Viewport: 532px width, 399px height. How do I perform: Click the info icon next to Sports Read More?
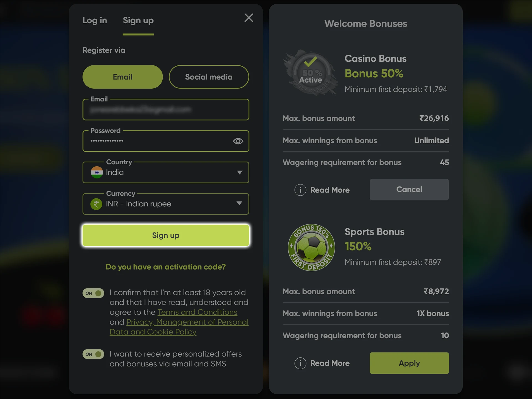click(x=300, y=362)
